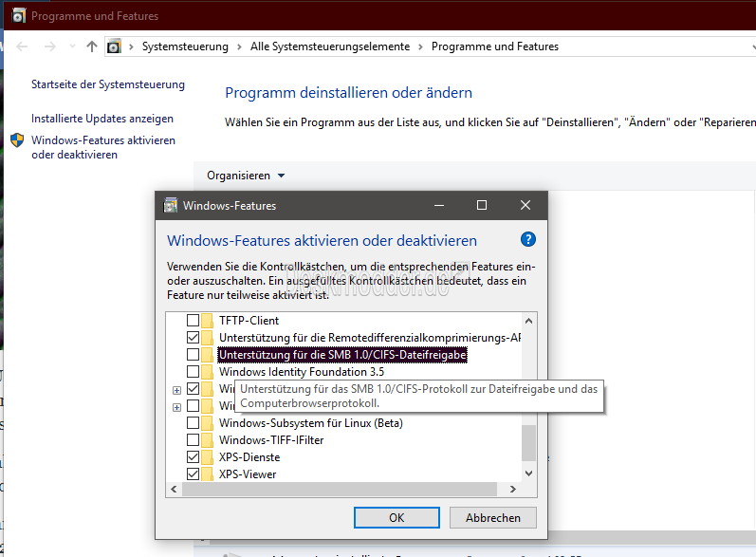Viewport: 756px width, 557px height.
Task: Click the SMB 1.0/CIFS folder icon
Action: click(208, 355)
